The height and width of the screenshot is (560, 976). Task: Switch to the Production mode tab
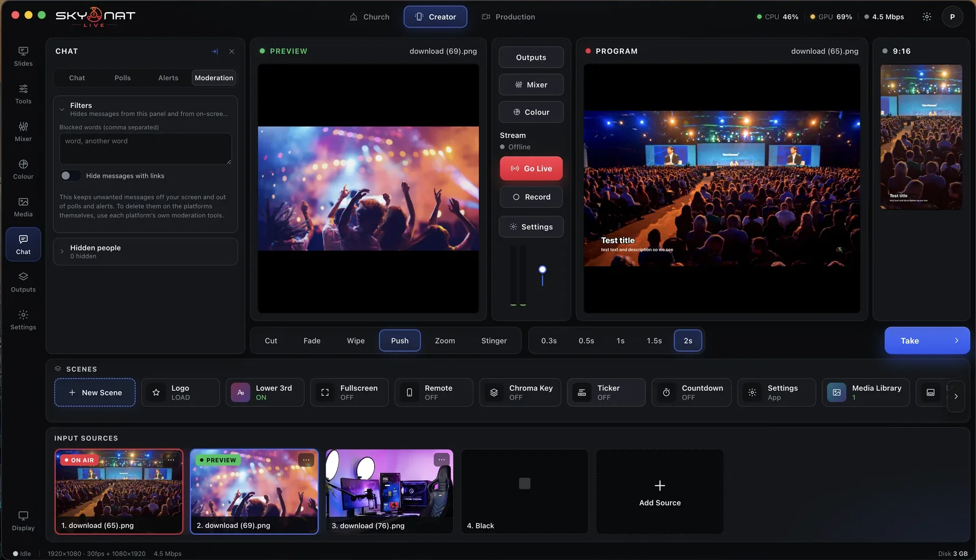pos(508,17)
